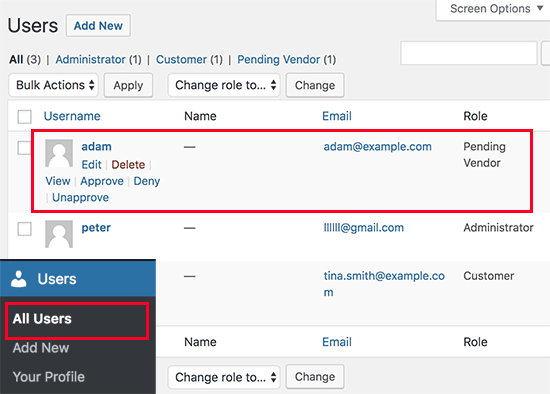Click peter's avatar image
The image size is (550, 394).
point(59,234)
